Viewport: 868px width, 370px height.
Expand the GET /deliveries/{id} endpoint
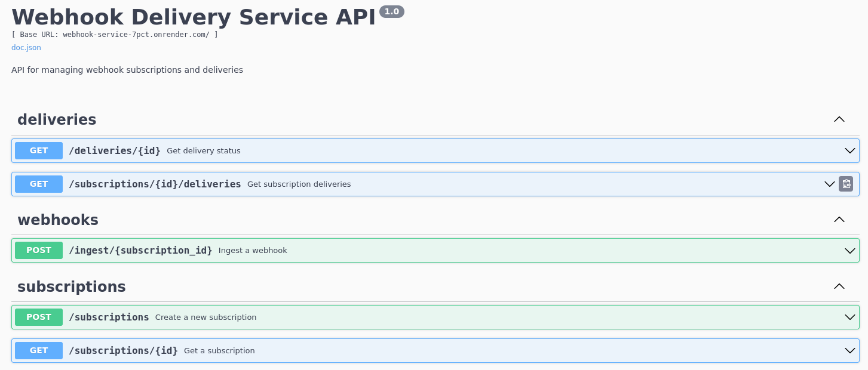pos(849,150)
